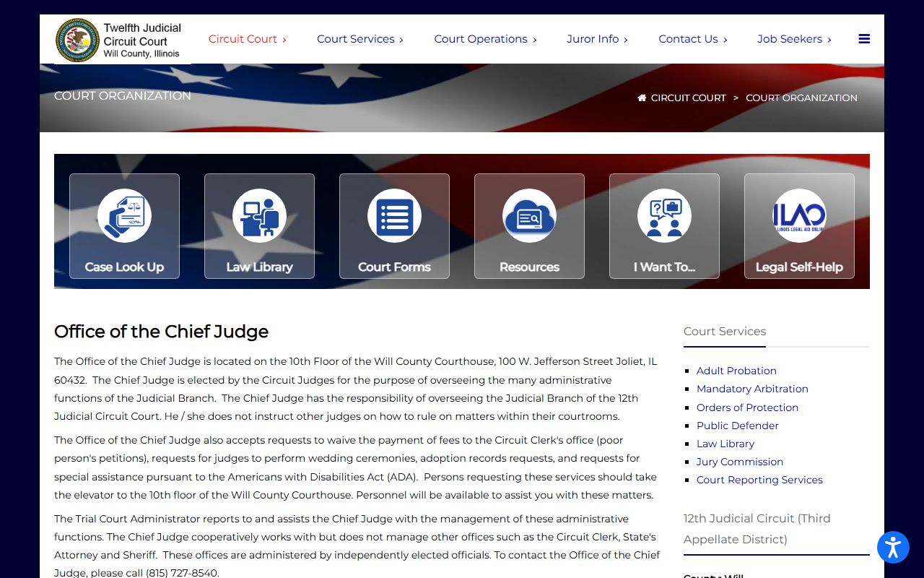Open Jury Commission link

740,462
